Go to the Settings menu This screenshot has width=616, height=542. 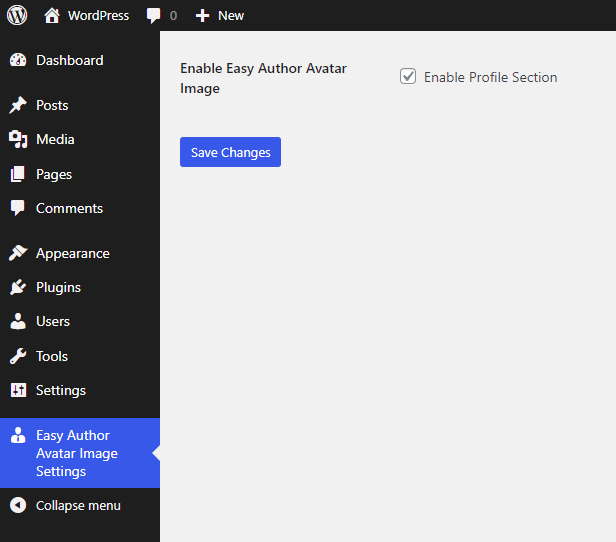pos(61,390)
